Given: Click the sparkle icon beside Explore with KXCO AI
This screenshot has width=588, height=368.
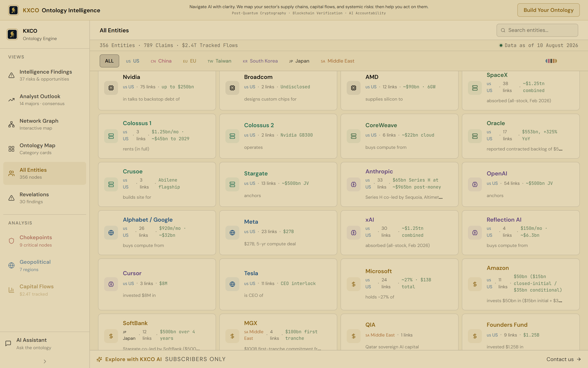Looking at the screenshot, I should [x=99, y=359].
